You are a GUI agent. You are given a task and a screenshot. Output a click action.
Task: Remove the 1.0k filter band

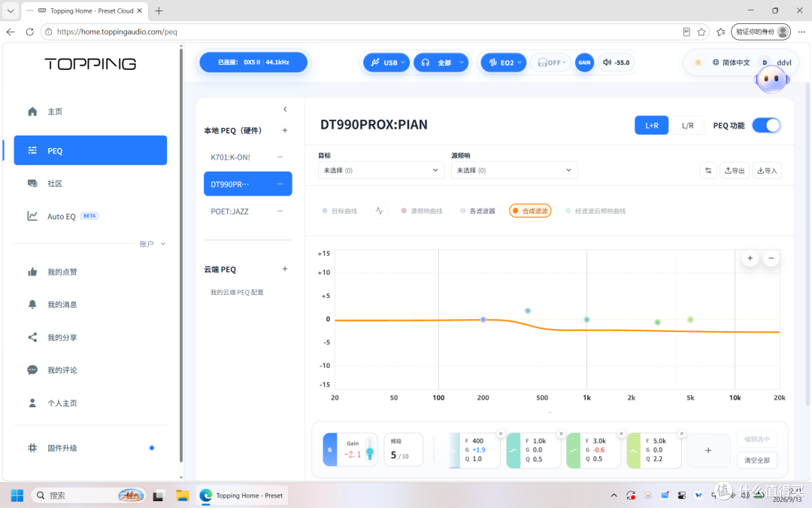coord(561,433)
